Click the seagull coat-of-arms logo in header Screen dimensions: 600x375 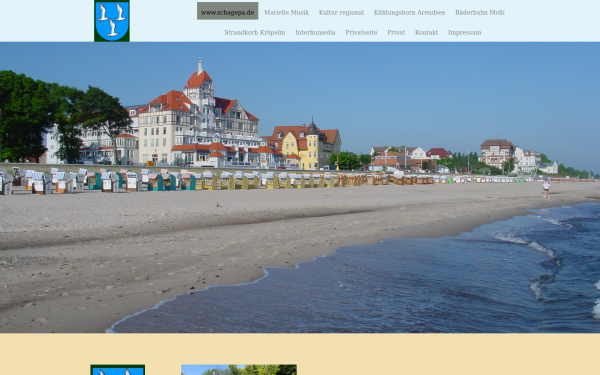(112, 21)
